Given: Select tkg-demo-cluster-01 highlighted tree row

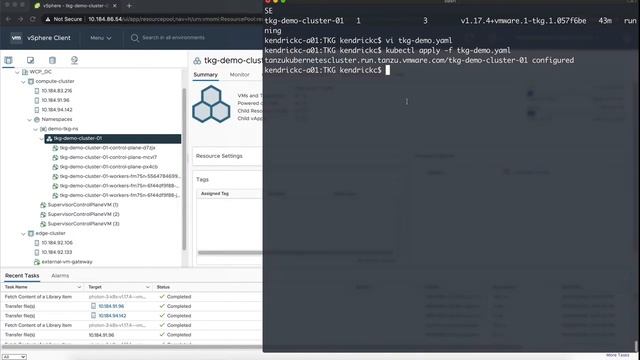Looking at the screenshot, I should [x=113, y=138].
